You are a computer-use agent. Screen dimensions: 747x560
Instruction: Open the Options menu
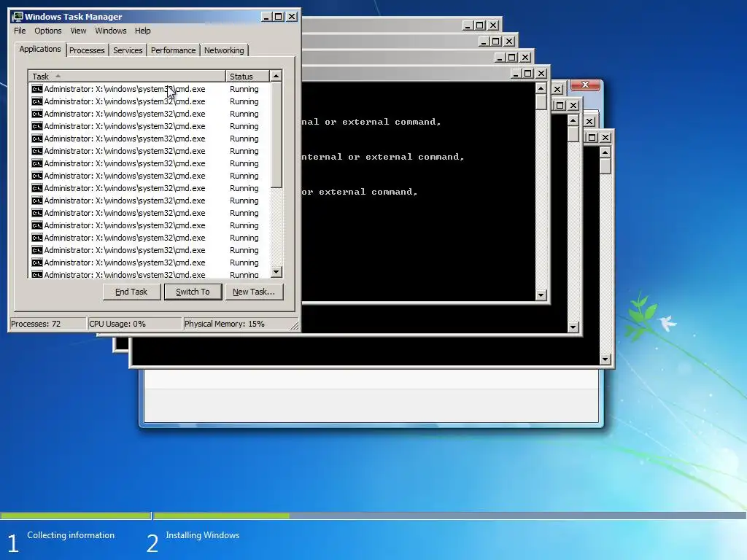pos(47,31)
